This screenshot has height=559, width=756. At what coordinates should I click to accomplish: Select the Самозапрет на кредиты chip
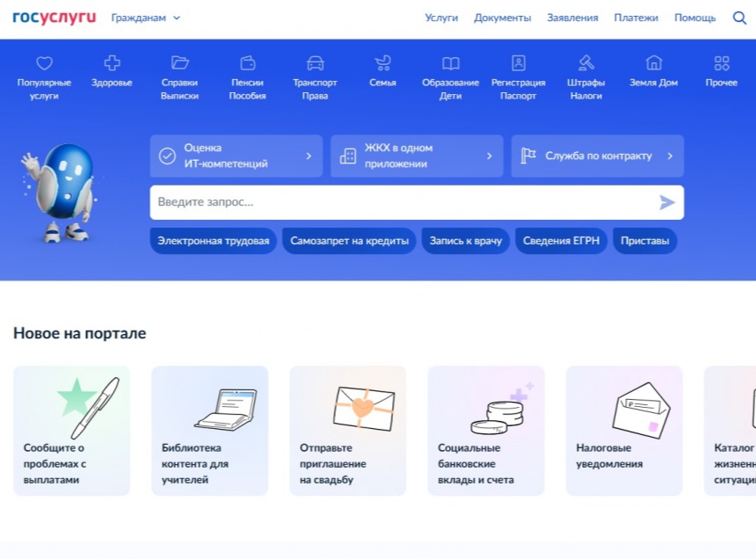tap(349, 241)
